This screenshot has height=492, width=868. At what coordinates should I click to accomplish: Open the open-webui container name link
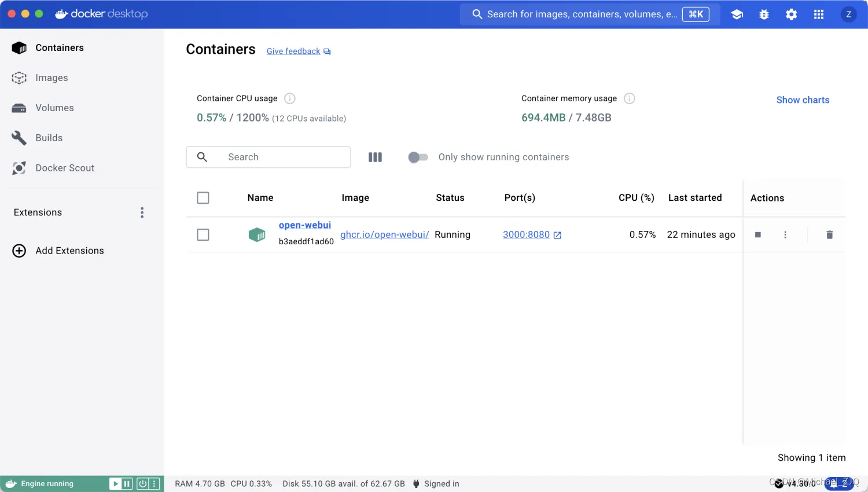coord(305,225)
